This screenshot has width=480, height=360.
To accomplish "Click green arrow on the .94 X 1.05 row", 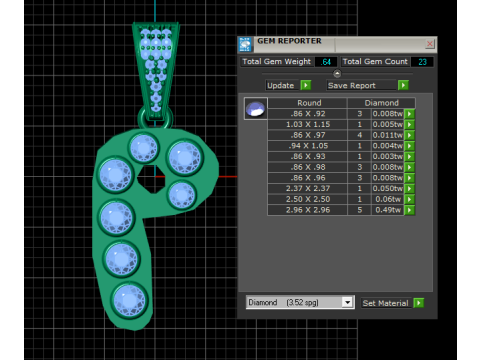I will [x=409, y=146].
